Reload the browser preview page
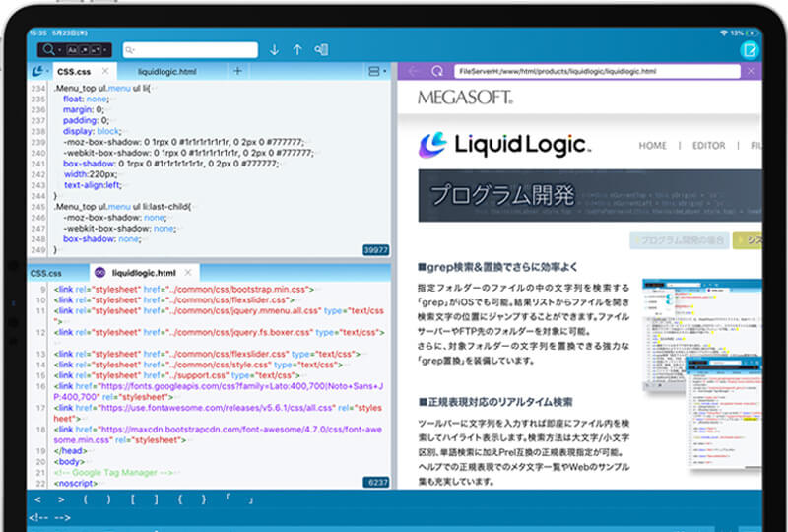 point(436,72)
